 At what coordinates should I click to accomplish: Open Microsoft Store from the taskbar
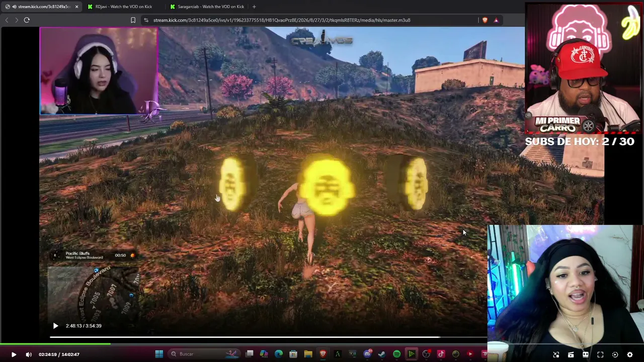[x=293, y=354]
